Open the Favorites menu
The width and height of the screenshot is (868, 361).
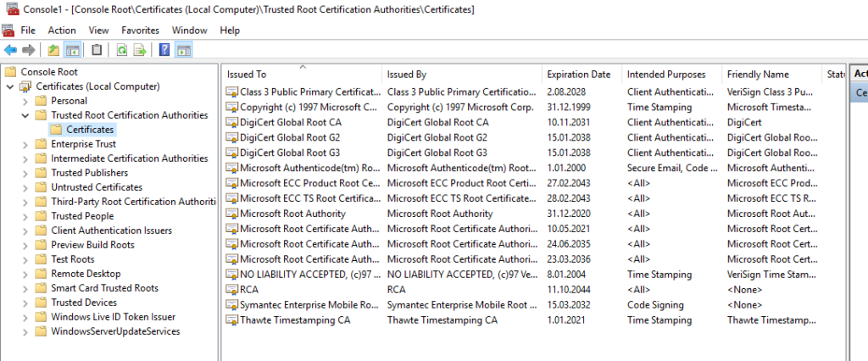click(140, 31)
